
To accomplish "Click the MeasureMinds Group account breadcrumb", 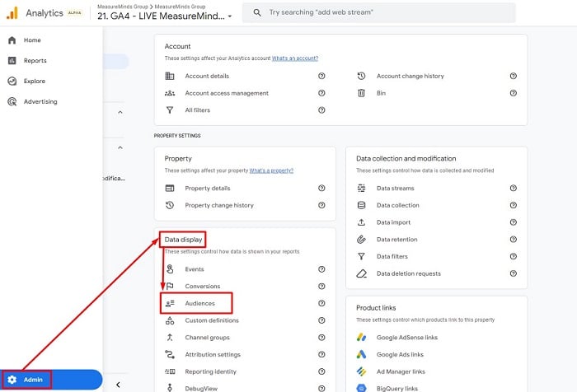I will pyautogui.click(x=123, y=7).
